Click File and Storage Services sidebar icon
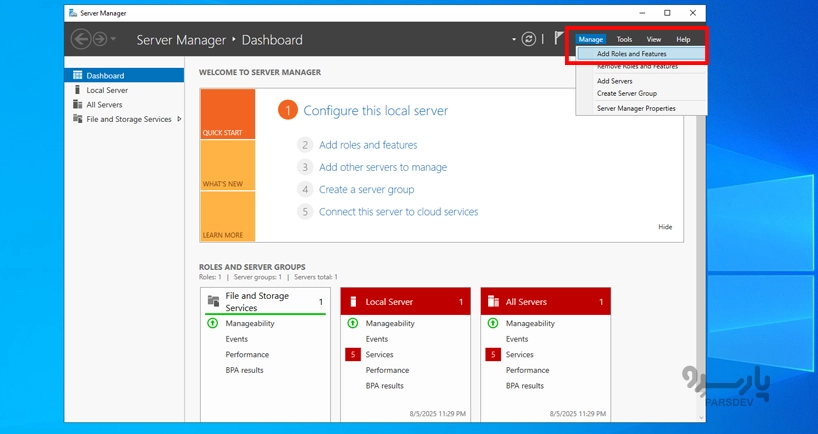Screen dimensions: 818x434 click(78, 119)
